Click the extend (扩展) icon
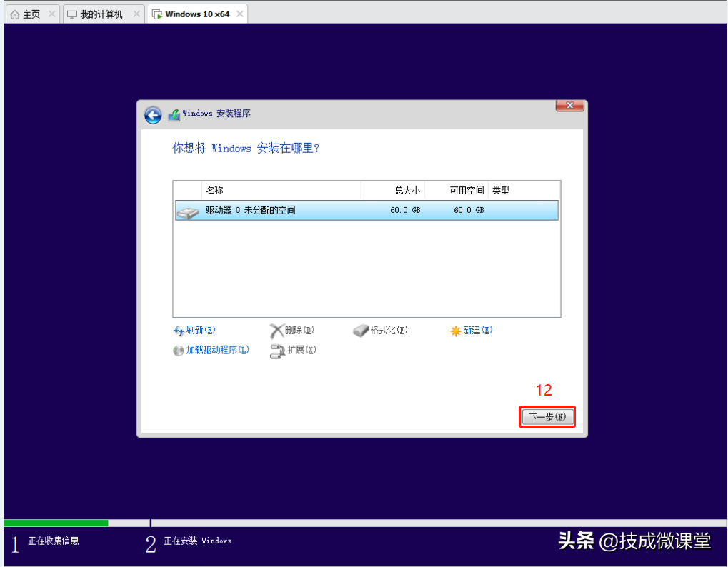This screenshot has width=728, height=567. pos(277,351)
